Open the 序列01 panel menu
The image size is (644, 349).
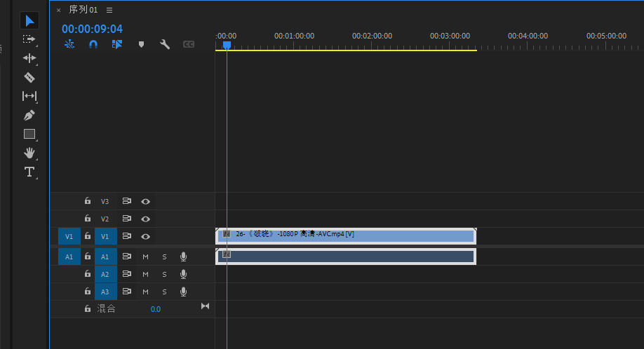click(109, 10)
